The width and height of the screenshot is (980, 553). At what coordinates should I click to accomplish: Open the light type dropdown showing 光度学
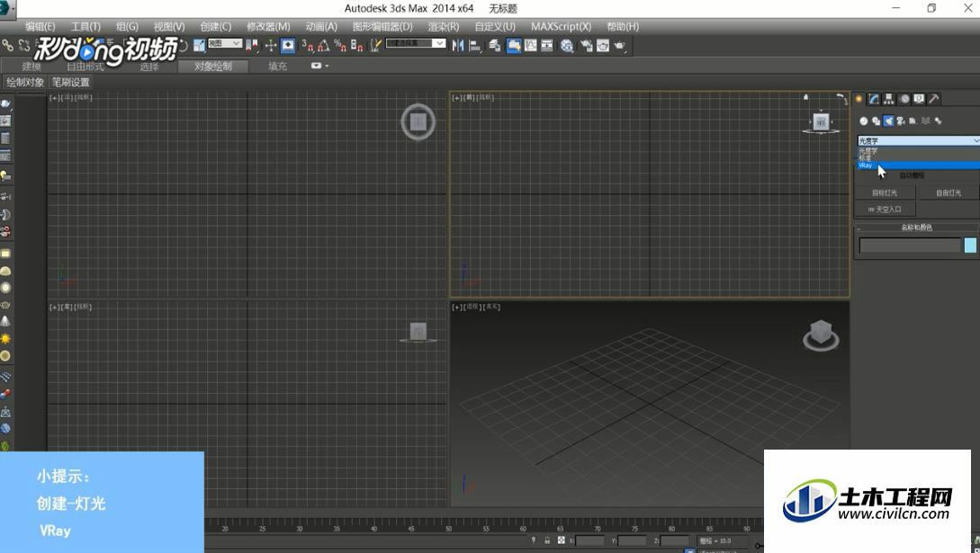(918, 141)
